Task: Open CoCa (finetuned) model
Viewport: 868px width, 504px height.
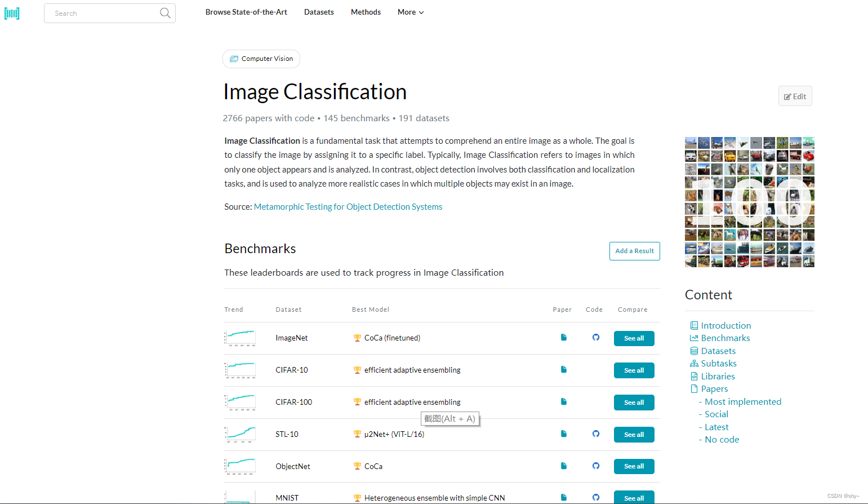Action: click(392, 338)
